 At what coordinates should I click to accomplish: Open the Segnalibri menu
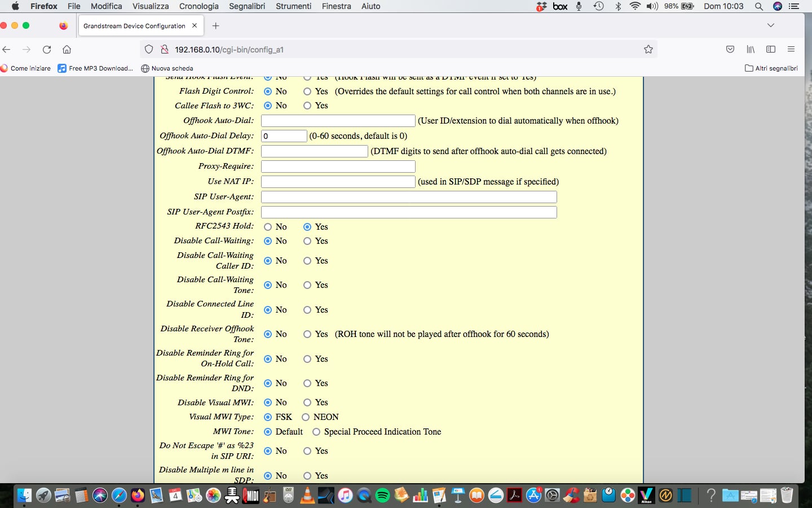coord(247,6)
